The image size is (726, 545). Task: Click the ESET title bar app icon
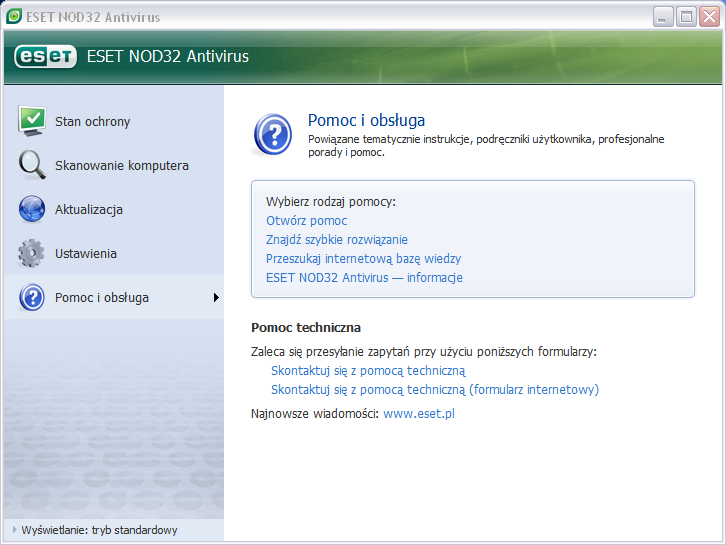(x=14, y=17)
